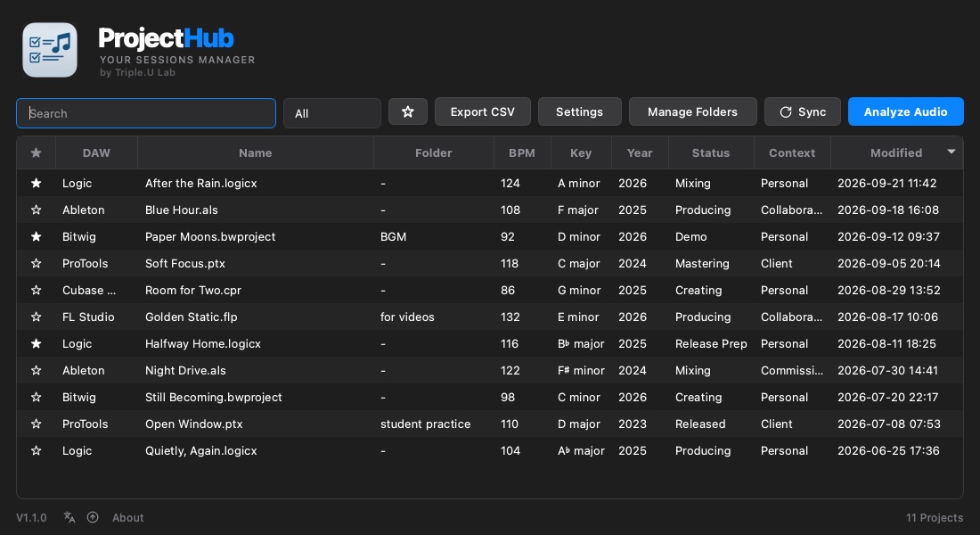The width and height of the screenshot is (980, 535).
Task: Favorite the Soft Focus.ptx star
Action: (x=37, y=263)
